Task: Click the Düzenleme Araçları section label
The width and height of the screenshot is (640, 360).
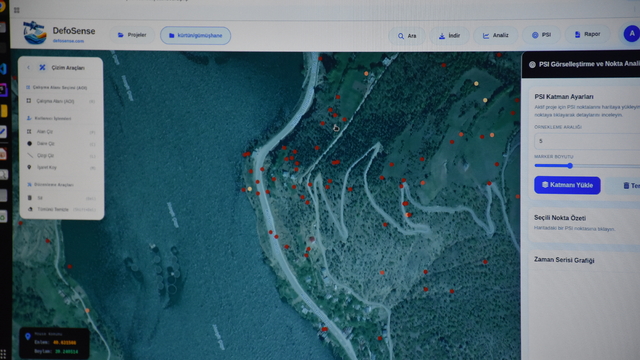Action: coord(53,184)
